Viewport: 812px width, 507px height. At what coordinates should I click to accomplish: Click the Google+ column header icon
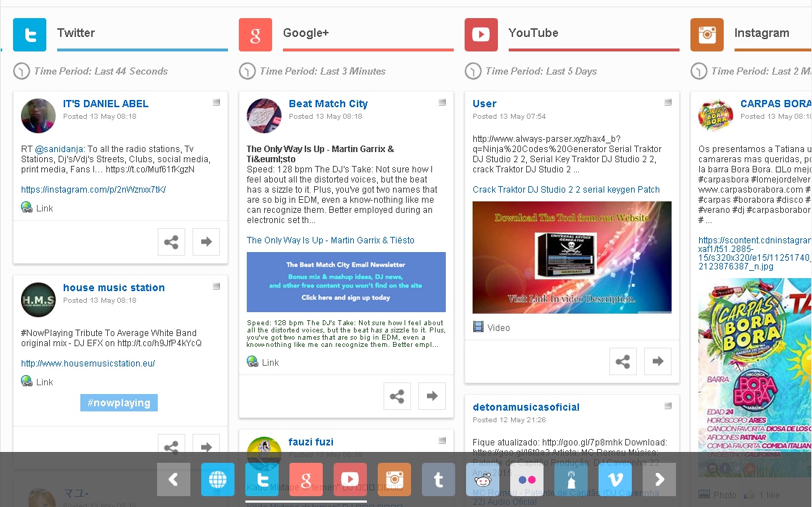pyautogui.click(x=255, y=35)
